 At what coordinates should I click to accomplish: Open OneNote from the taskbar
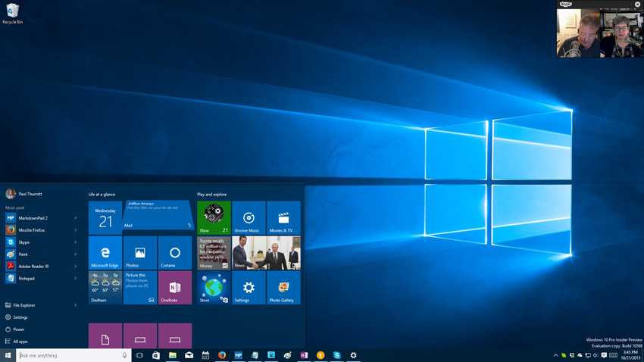click(x=304, y=355)
